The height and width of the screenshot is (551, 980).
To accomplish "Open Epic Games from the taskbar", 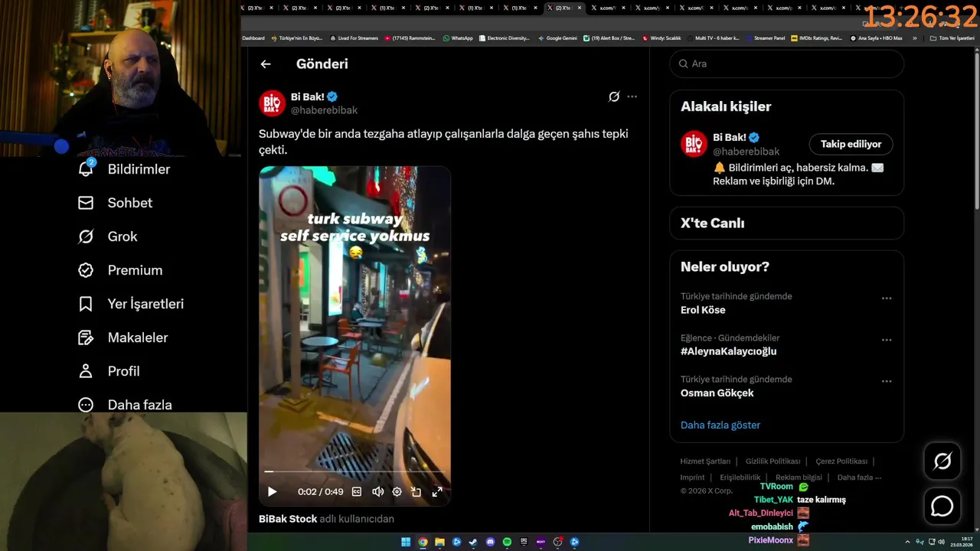I will tap(524, 542).
